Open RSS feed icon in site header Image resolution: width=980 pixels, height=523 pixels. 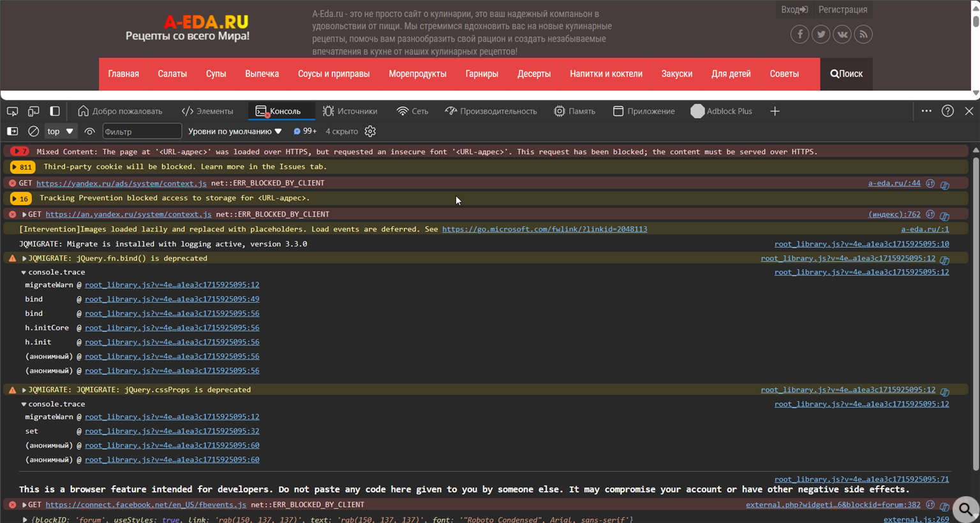863,34
